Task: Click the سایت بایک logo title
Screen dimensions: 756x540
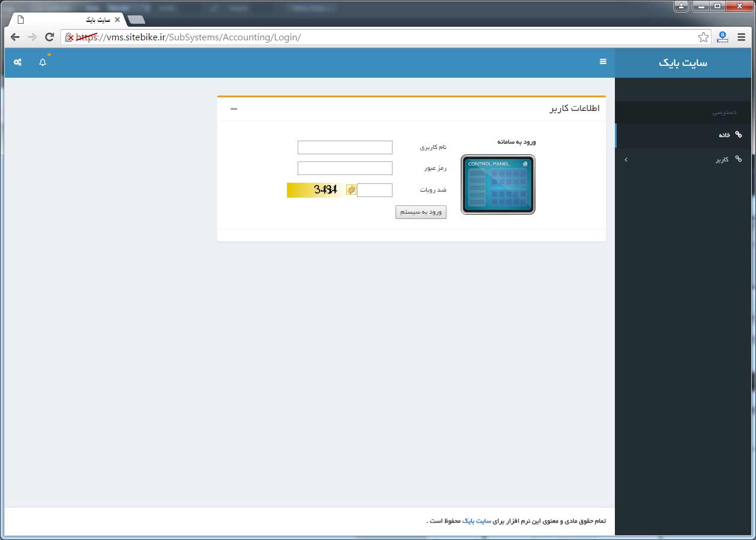Action: tap(683, 62)
